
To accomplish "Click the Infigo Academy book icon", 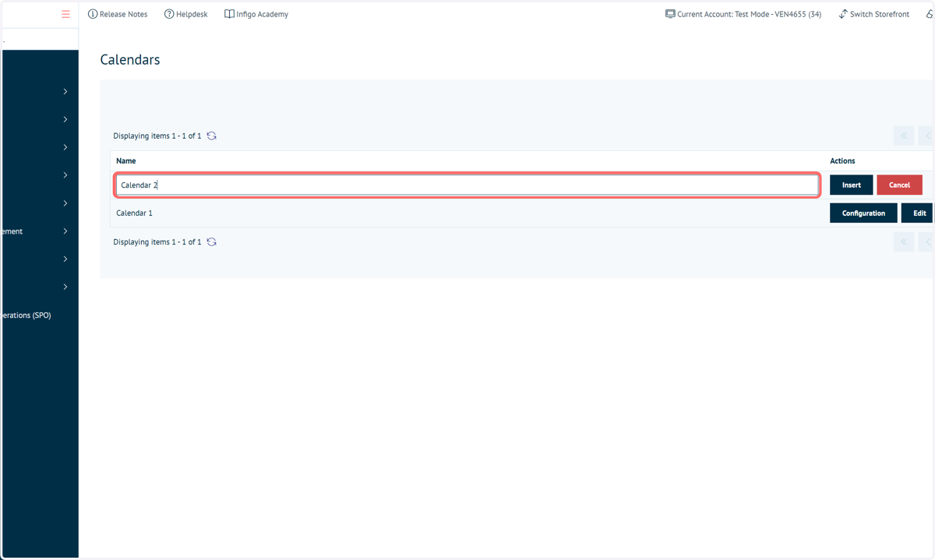I will tap(229, 14).
